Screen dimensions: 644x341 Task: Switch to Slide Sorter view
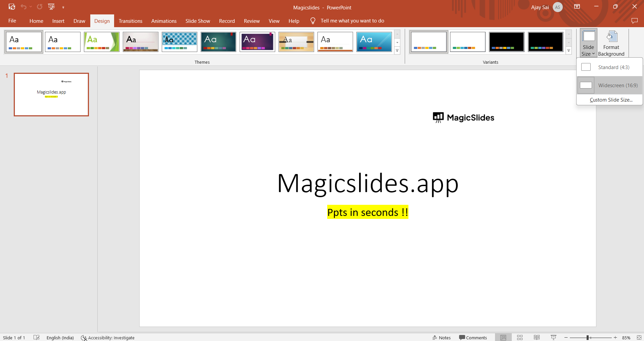pyautogui.click(x=519, y=338)
